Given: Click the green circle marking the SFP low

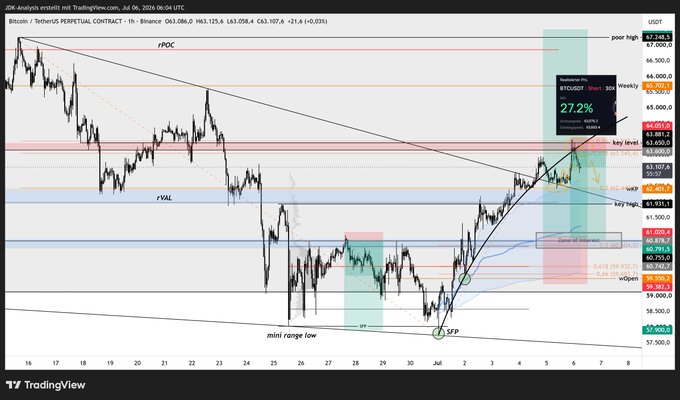Looking at the screenshot, I should (x=438, y=333).
